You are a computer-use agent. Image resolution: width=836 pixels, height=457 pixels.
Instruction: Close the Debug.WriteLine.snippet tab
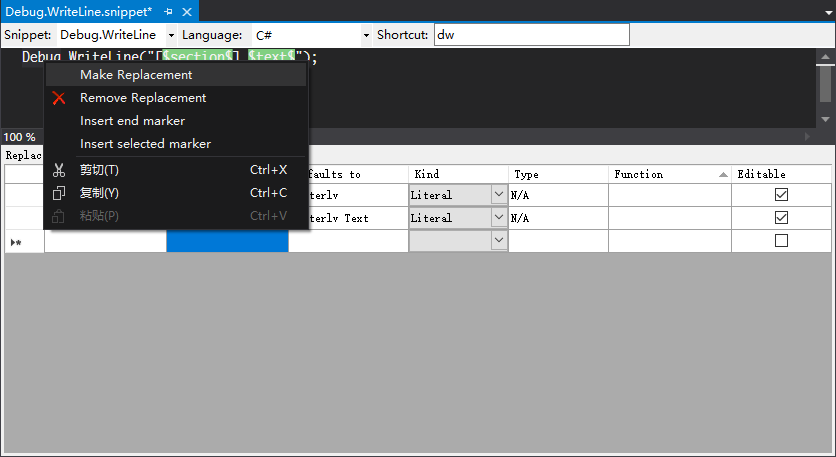coord(186,11)
